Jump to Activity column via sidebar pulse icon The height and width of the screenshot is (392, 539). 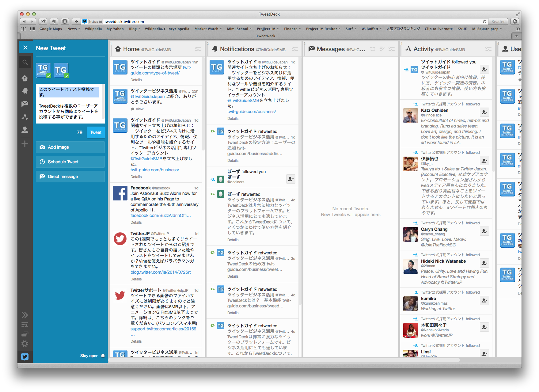click(25, 117)
